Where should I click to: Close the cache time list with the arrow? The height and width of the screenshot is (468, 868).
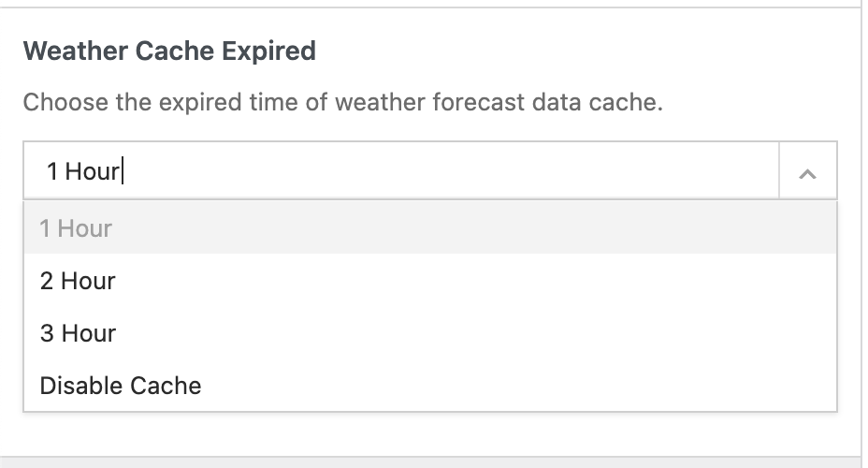807,170
